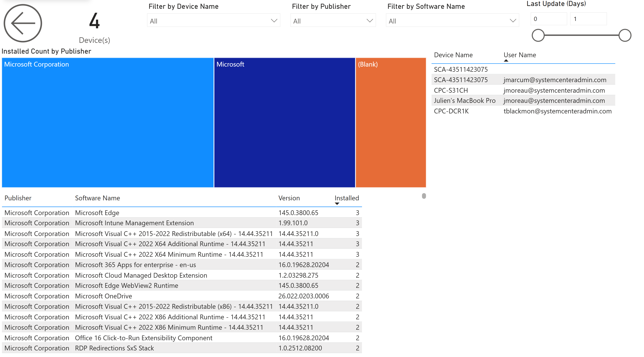
Task: Click version 1.99.101.0 cell
Action: click(293, 223)
